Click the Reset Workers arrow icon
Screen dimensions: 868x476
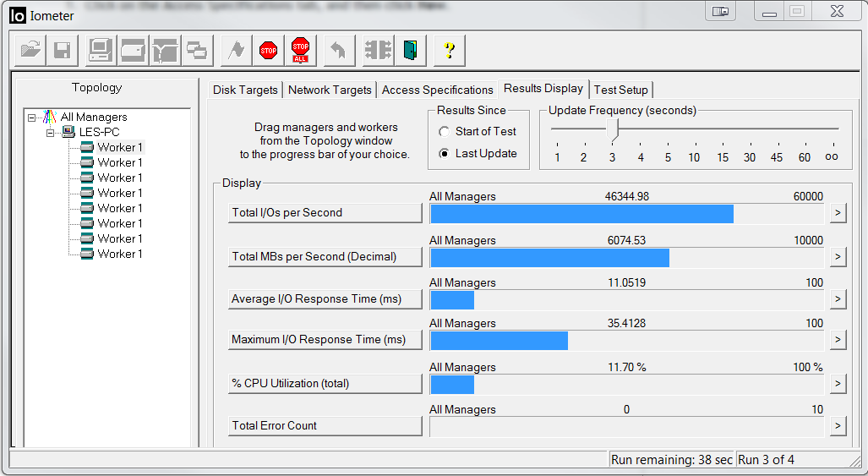pos(338,51)
